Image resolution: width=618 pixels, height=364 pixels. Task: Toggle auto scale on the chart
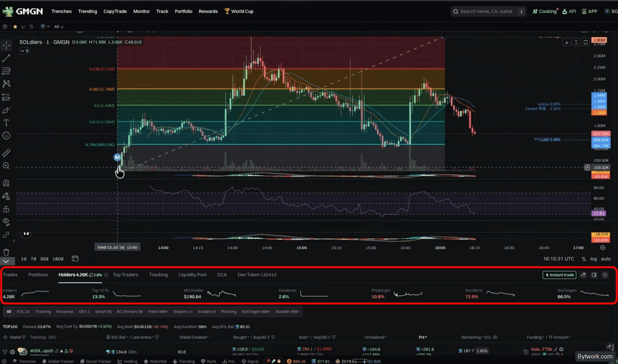coord(606,259)
